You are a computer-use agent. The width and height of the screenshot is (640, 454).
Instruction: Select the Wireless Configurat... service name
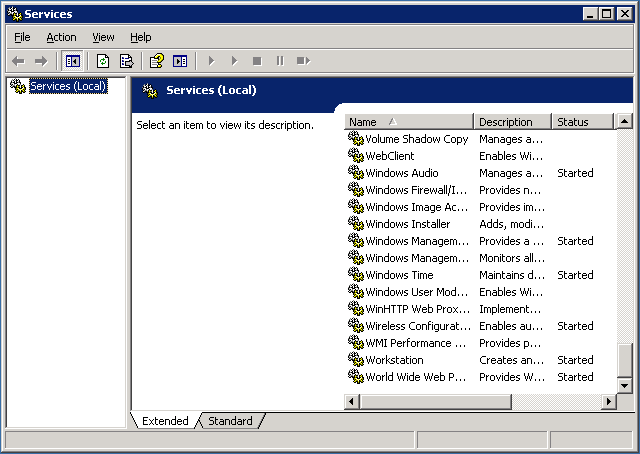[x=418, y=326]
